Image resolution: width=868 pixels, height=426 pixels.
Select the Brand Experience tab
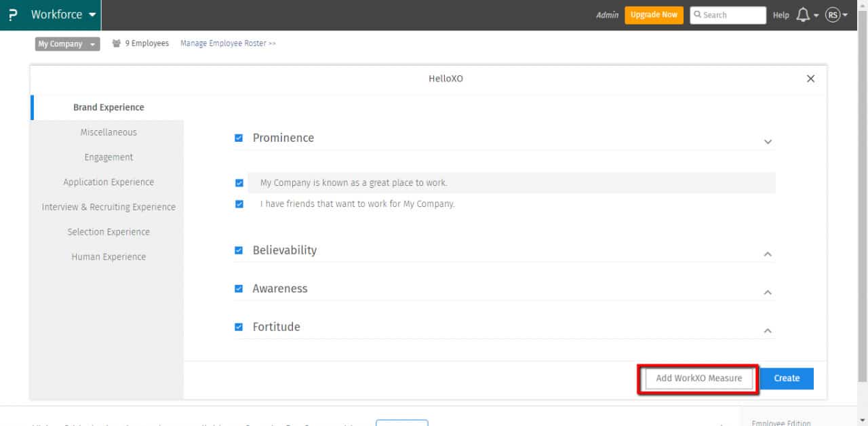108,107
